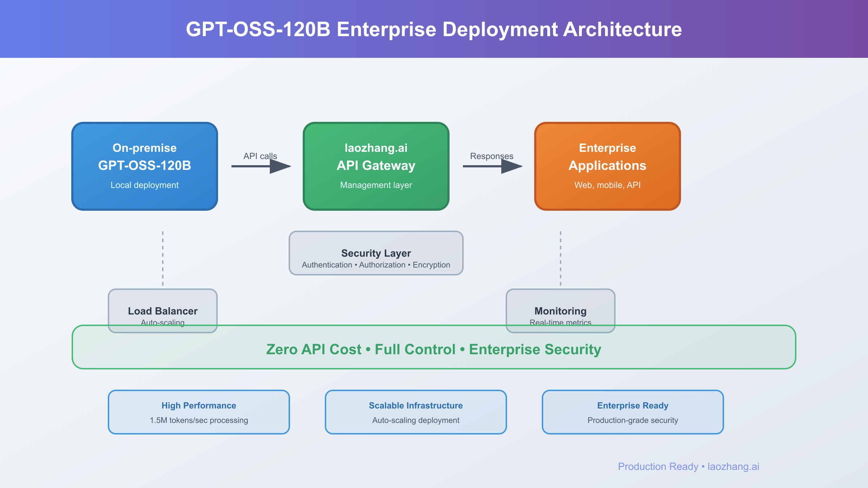Click 'Auto-scaling deployment' text
This screenshot has width=868, height=488.
coord(416,420)
